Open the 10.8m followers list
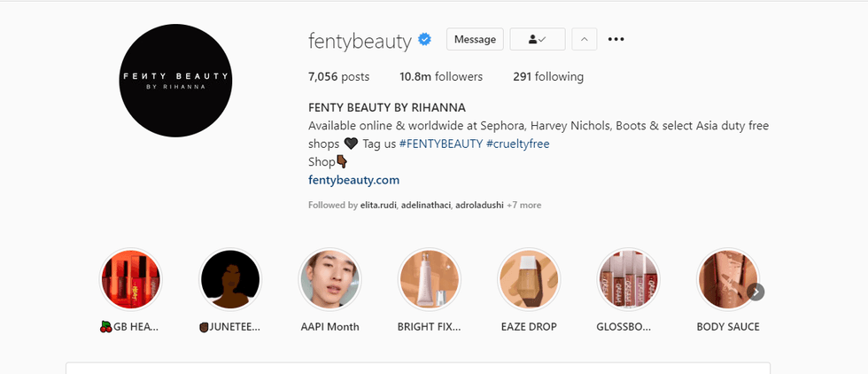Viewport: 868px width, 374px height. pyautogui.click(x=441, y=76)
